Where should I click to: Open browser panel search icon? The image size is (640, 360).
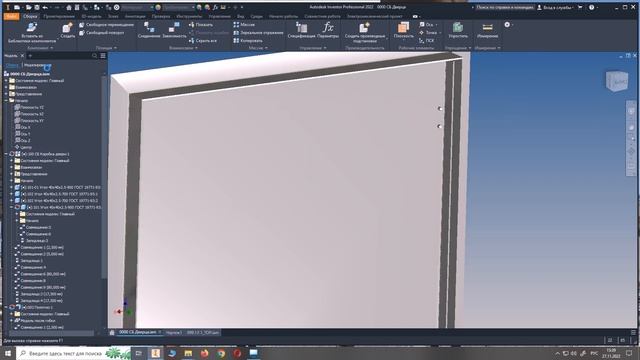click(95, 56)
